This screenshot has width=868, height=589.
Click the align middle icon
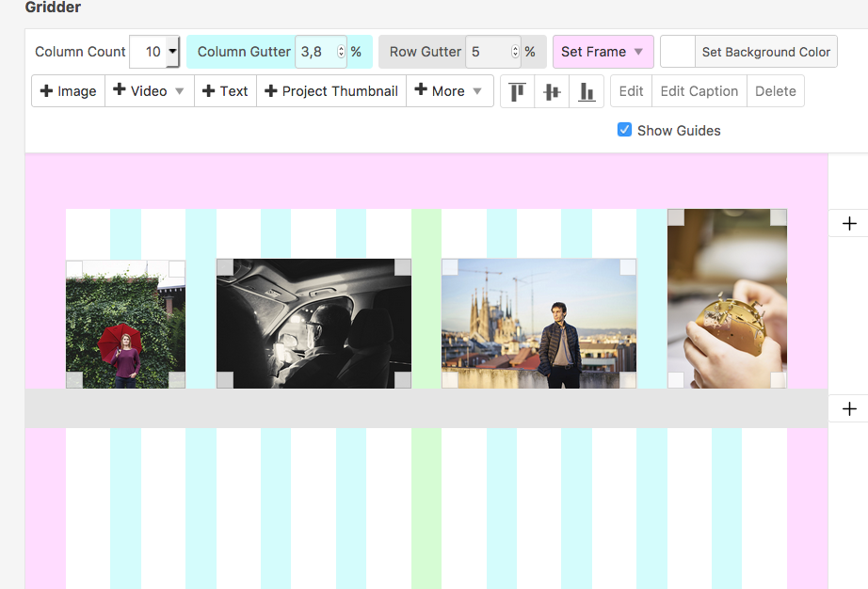(552, 91)
